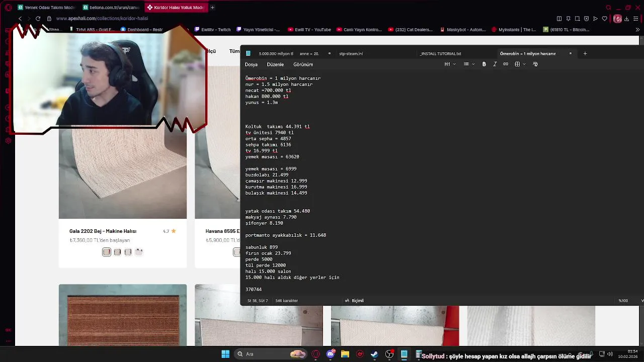The image size is (644, 362).
Task: Open the Maskybot bookmark
Action: click(463, 30)
